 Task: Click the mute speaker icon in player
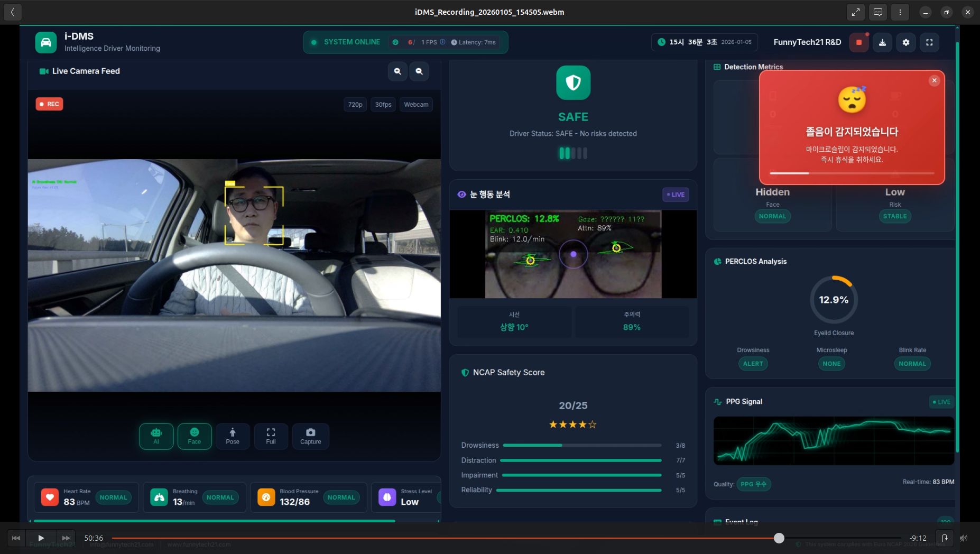point(964,538)
